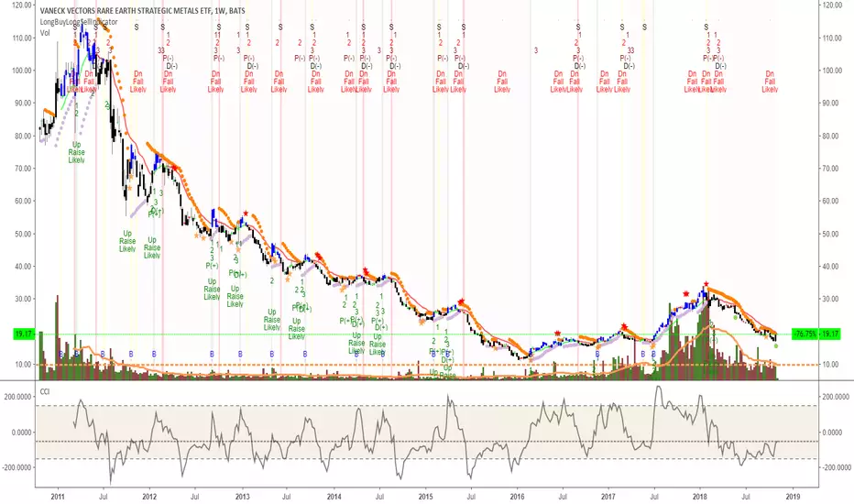Click the VanEck Vectors Rare Earth ETF chart title
Image resolution: width=854 pixels, height=504 pixels.
click(142, 11)
